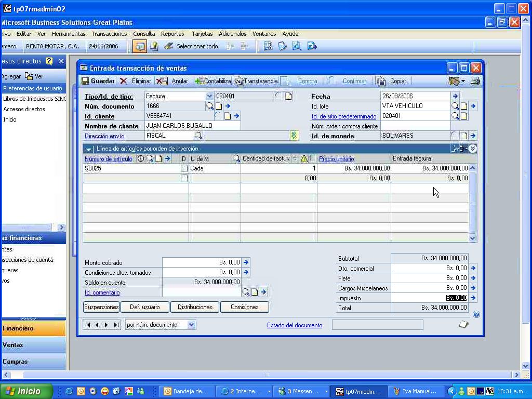Click help icon in sales window corner
Viewport: 532px width, 399px height.
(476, 314)
